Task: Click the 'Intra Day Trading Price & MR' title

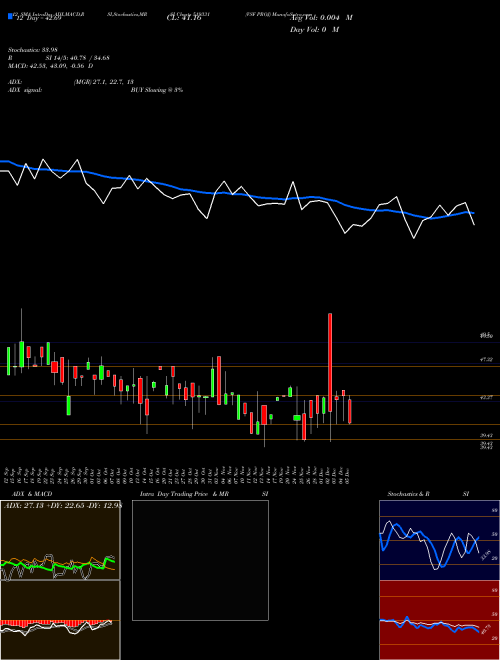Action: pos(184,494)
